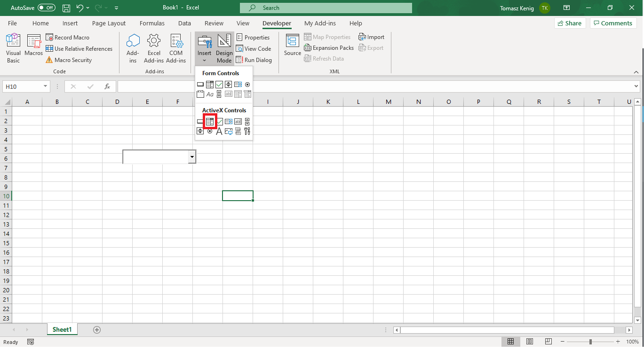Select the Sheet1 tab
The width and height of the screenshot is (644, 351).
(x=62, y=330)
